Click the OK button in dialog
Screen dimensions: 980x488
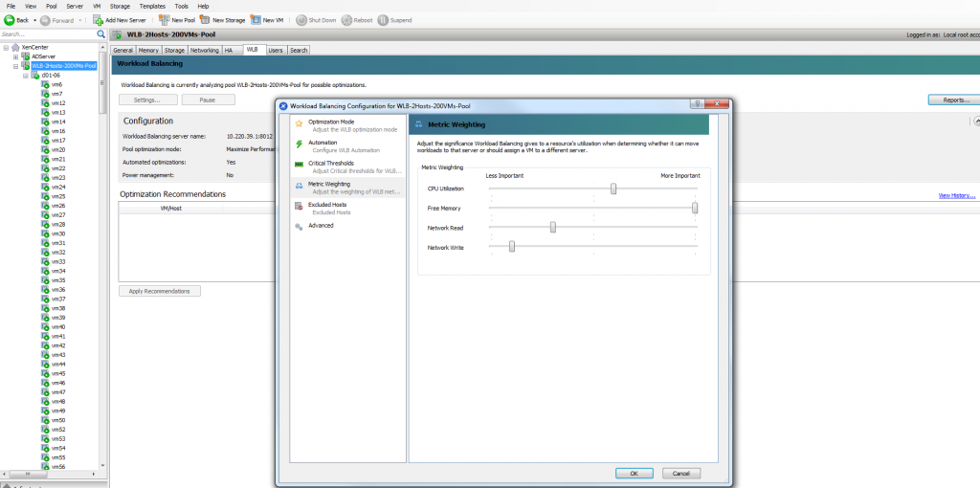pos(634,473)
